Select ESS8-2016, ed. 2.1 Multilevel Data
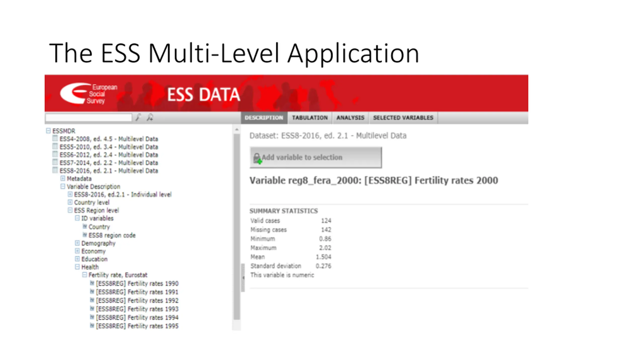The width and height of the screenshot is (644, 362). 109,170
